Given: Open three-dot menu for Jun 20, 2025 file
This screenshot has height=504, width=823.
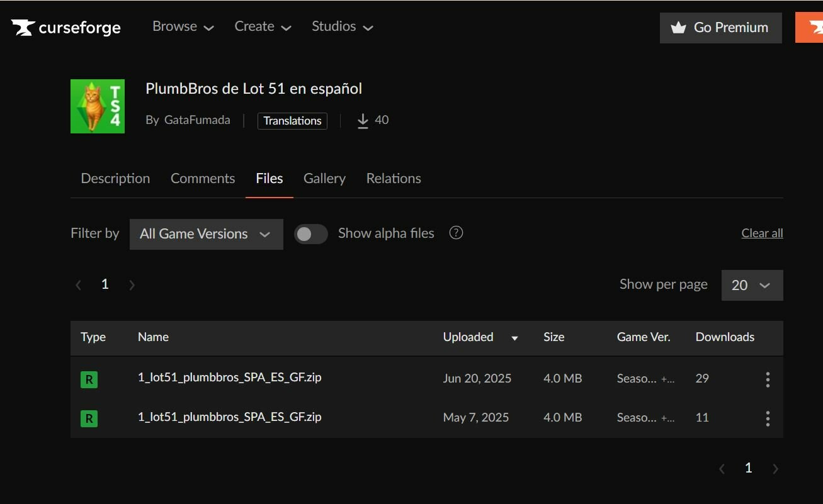Looking at the screenshot, I should [x=767, y=379].
